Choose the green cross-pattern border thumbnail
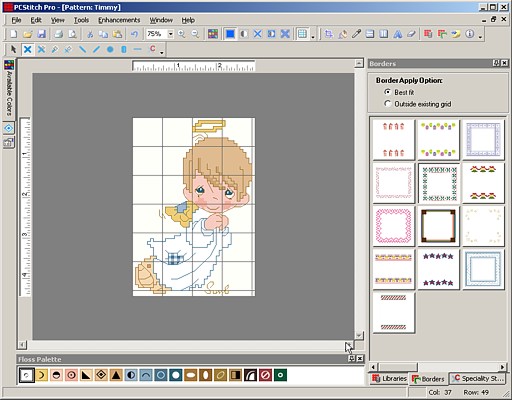The image size is (512, 400). click(439, 183)
